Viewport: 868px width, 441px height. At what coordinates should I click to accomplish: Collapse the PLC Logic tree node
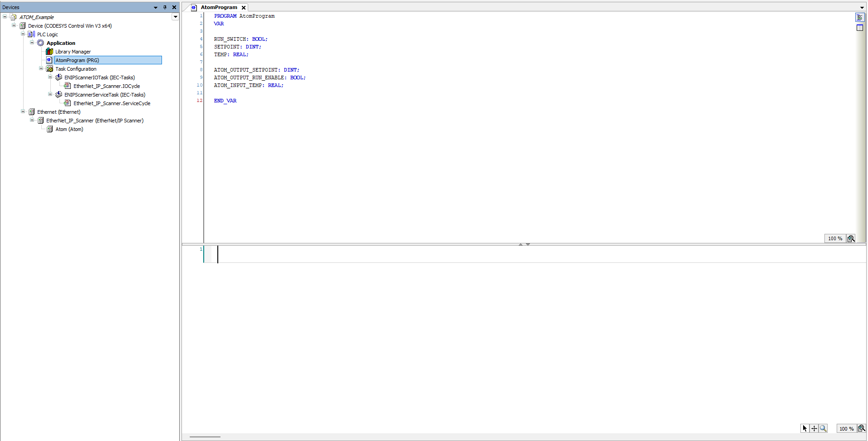[22, 34]
